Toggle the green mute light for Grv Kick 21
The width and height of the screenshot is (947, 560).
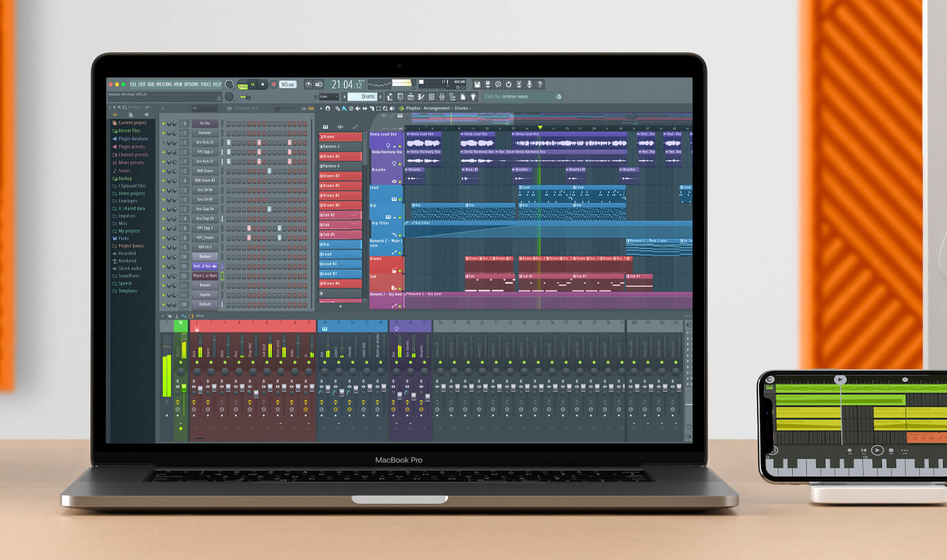click(x=162, y=143)
